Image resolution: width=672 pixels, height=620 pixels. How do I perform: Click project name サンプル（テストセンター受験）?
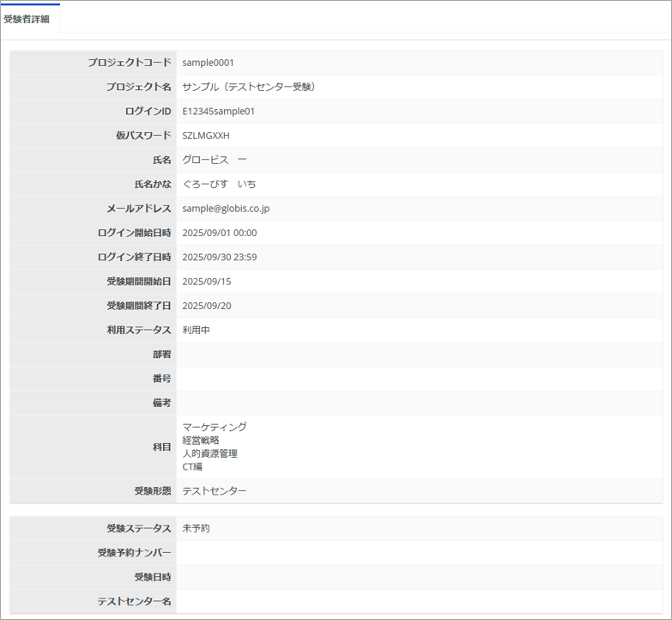249,87
